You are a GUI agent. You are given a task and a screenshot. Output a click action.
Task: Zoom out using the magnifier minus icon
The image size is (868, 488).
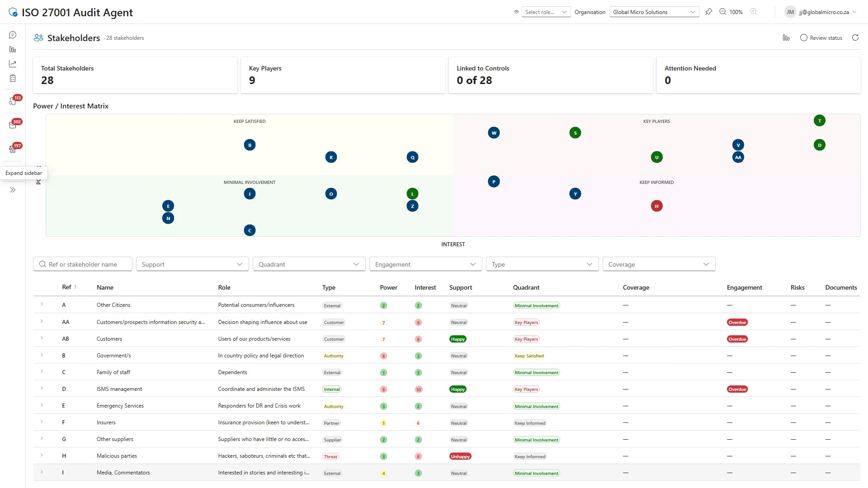tap(723, 12)
